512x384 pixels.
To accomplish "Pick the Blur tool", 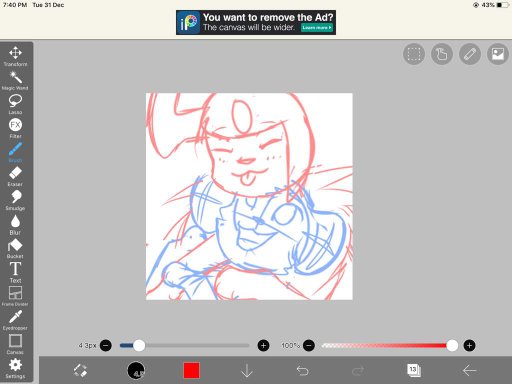I will click(x=15, y=225).
